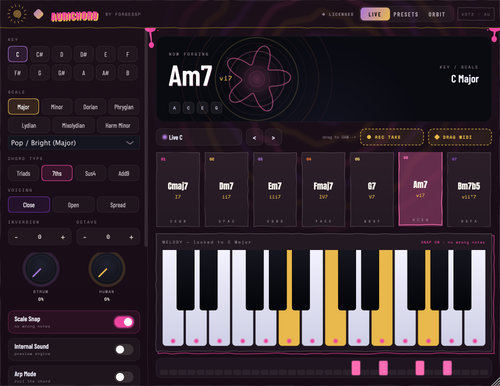The height and width of the screenshot is (386, 500).
Task: Choose Open voicing
Action: (x=73, y=205)
